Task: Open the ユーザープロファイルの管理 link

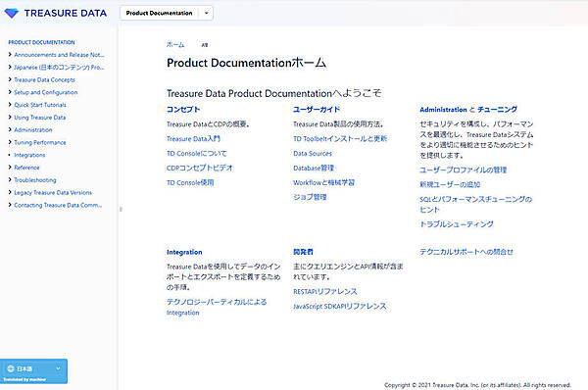Action: (464, 170)
